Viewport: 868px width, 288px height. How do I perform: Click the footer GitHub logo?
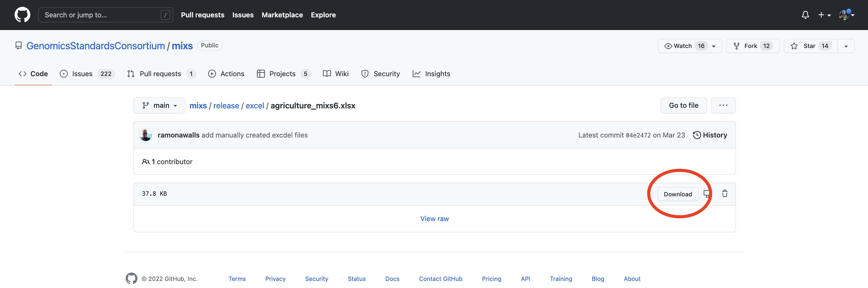pos(132,279)
